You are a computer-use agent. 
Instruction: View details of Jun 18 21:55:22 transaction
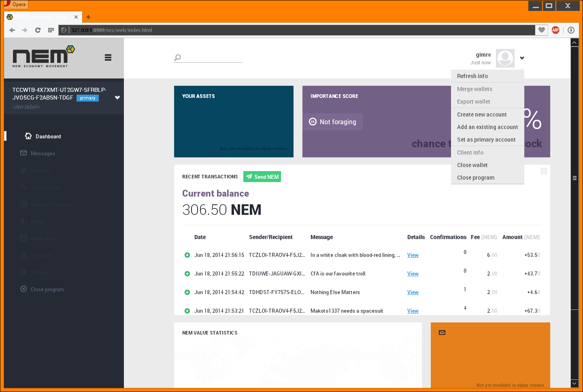point(413,273)
